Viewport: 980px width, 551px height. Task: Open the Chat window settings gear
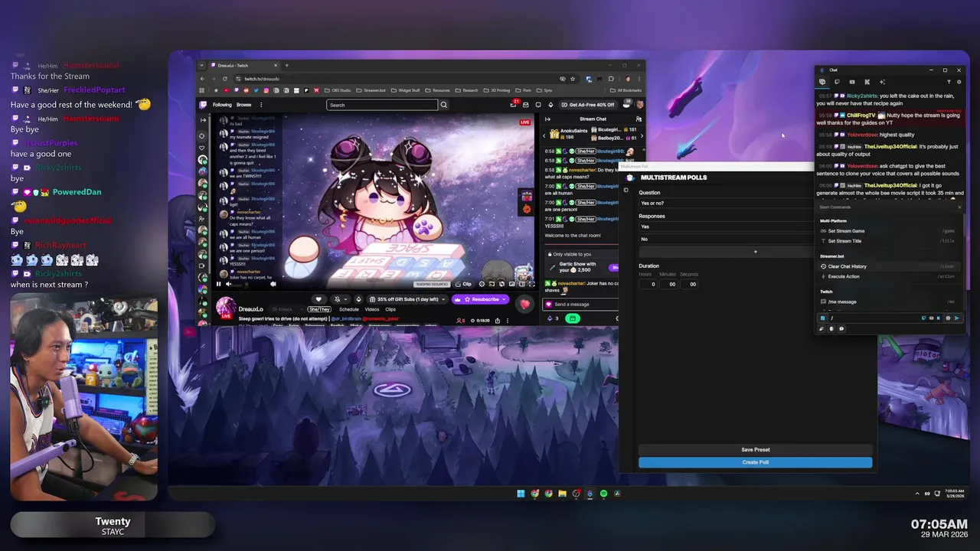coord(959,82)
